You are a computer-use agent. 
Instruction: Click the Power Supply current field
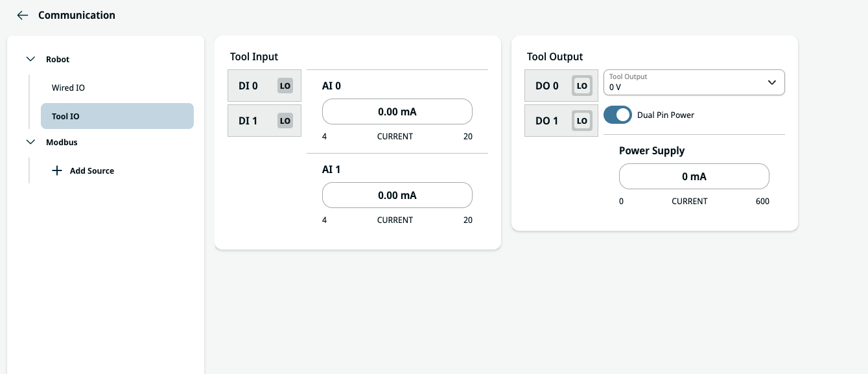(x=694, y=176)
